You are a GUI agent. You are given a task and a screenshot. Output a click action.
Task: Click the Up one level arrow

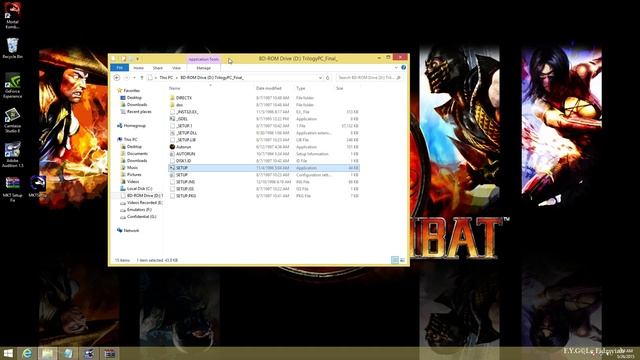142,78
